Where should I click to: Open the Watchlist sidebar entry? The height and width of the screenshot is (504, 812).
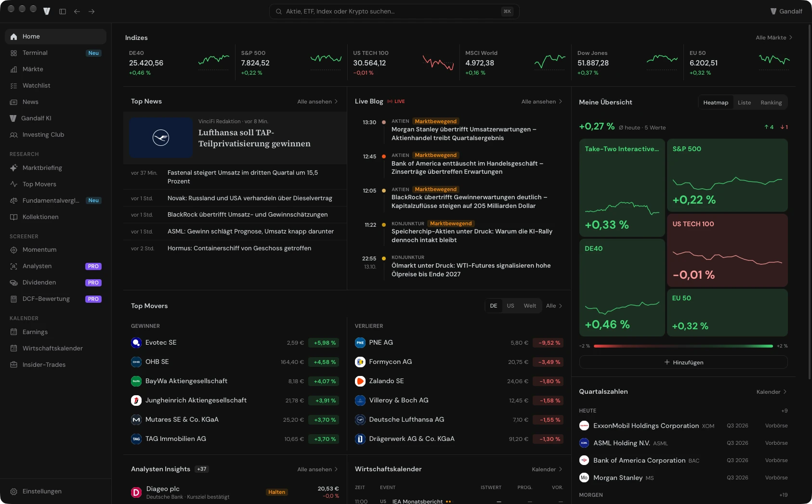tap(55, 86)
